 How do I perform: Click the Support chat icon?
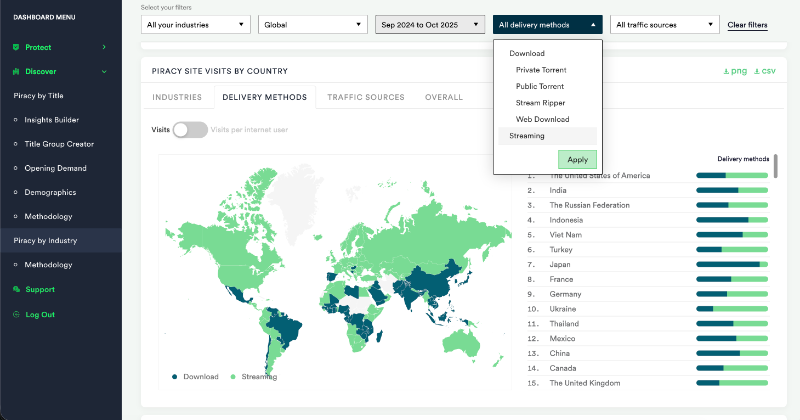coord(16,290)
